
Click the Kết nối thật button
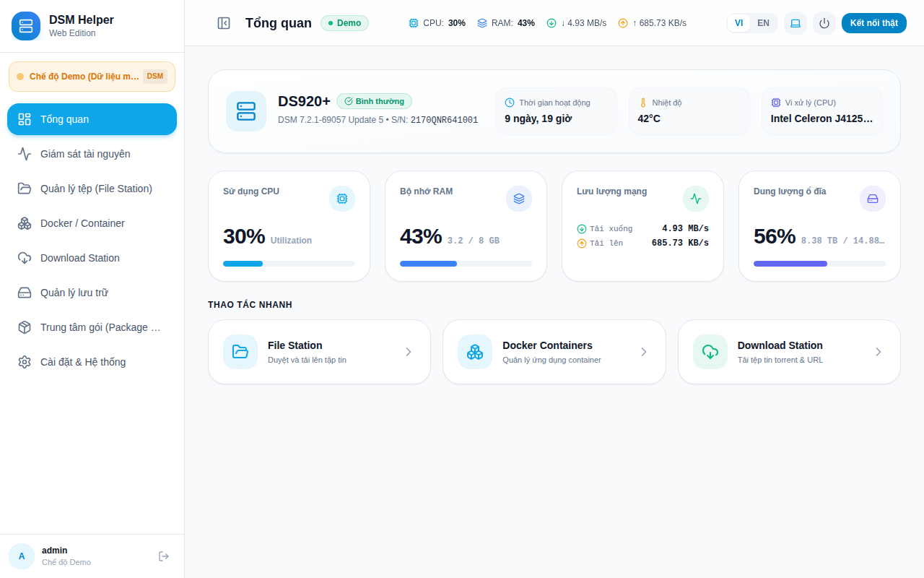[873, 23]
